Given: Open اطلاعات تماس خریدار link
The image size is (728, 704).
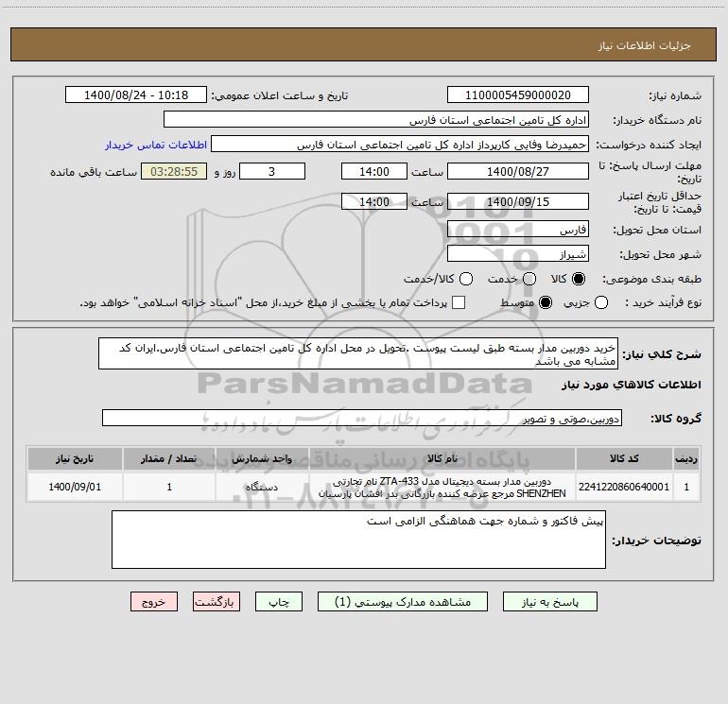Looking at the screenshot, I should [156, 145].
